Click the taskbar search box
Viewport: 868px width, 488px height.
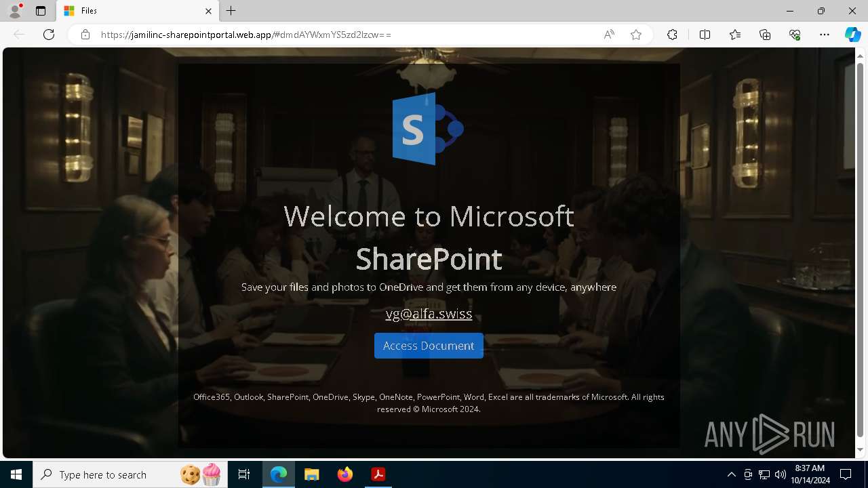click(130, 474)
